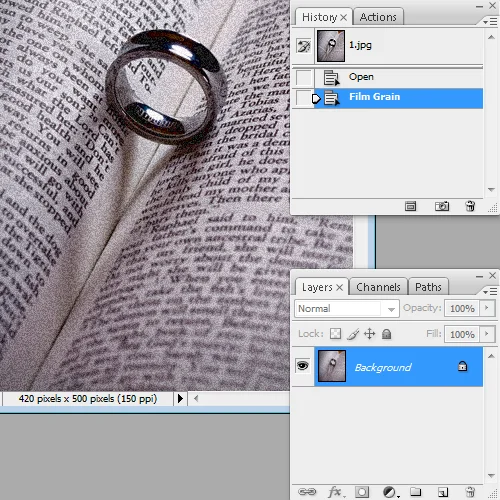Delete current state in History panel
The image size is (500, 500).
(470, 206)
